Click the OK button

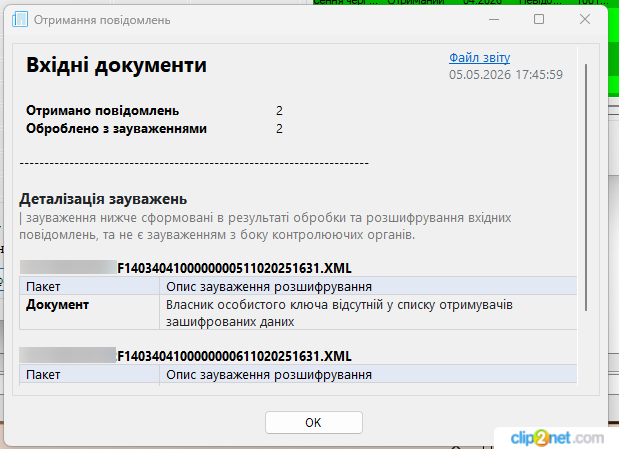(313, 423)
